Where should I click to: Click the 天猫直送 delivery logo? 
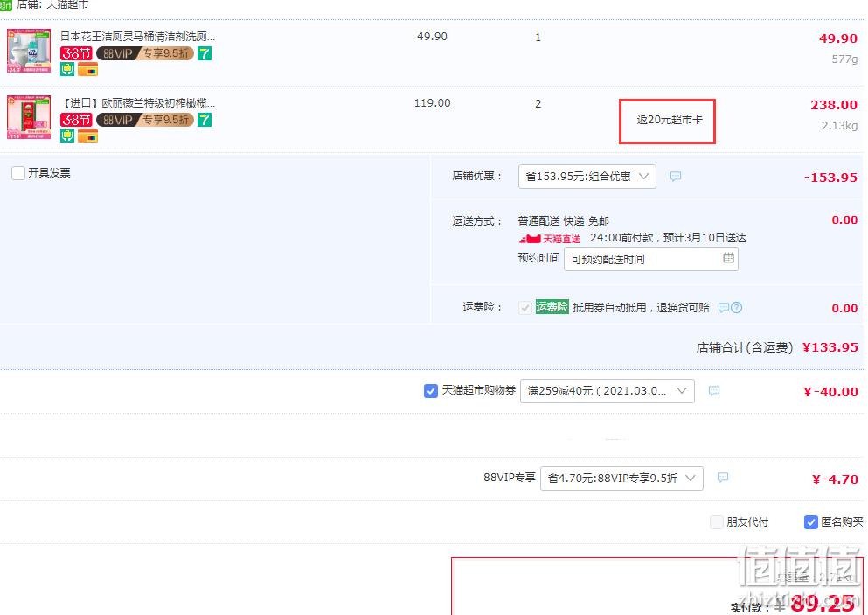tap(550, 239)
